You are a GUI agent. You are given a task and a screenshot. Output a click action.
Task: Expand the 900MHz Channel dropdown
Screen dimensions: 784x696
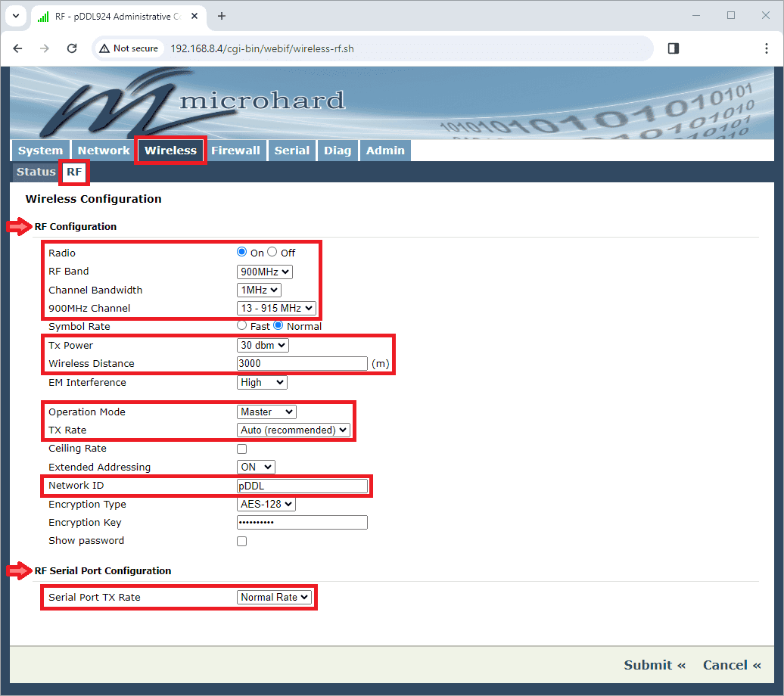point(275,308)
